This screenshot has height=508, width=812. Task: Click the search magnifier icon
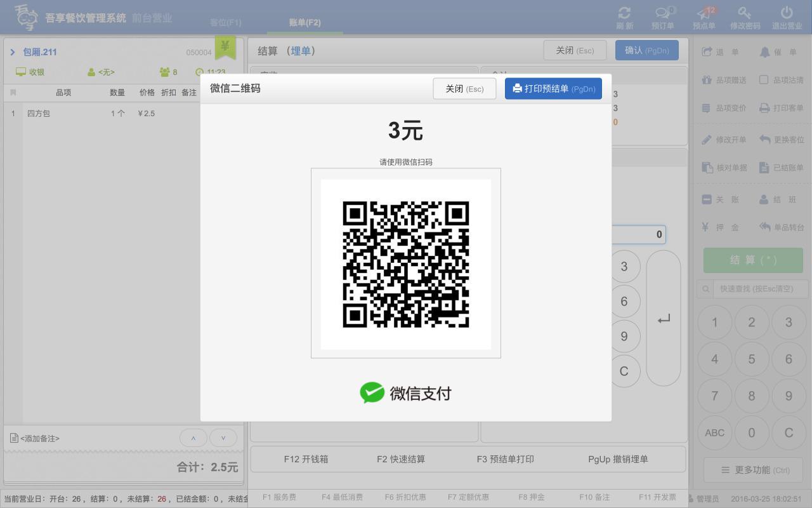[x=705, y=290]
